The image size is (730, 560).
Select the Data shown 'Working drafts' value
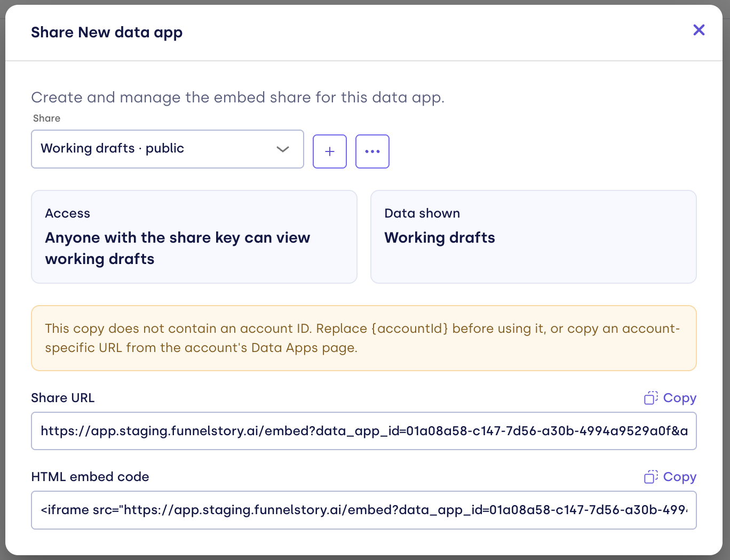coord(440,238)
